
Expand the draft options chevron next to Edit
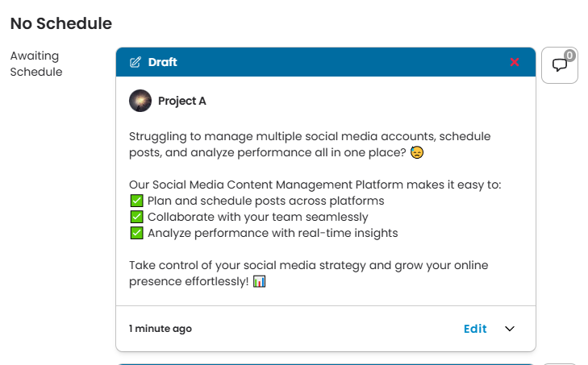510,329
